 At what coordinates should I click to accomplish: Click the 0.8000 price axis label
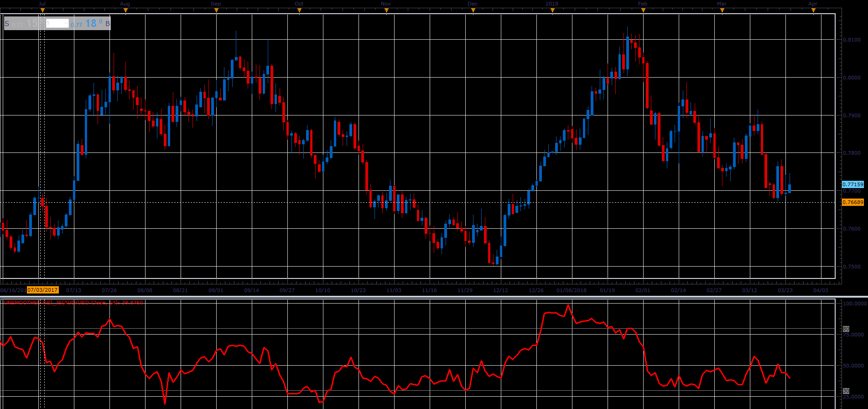click(x=852, y=78)
